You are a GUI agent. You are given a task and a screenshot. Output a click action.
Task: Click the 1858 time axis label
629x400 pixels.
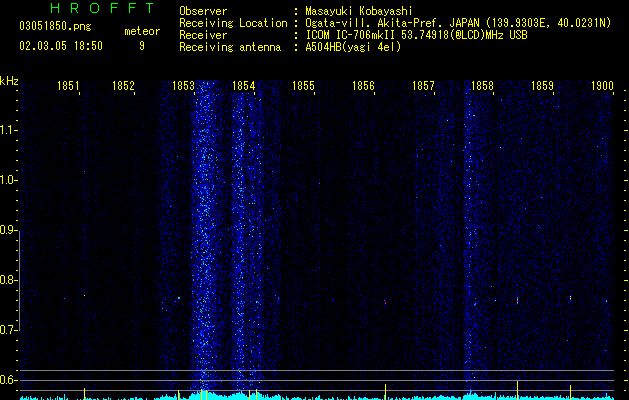click(482, 85)
